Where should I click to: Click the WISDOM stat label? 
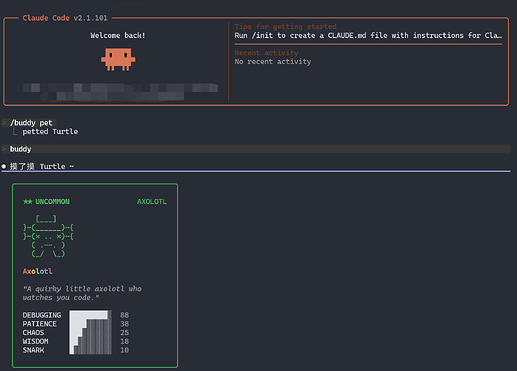pyautogui.click(x=35, y=341)
